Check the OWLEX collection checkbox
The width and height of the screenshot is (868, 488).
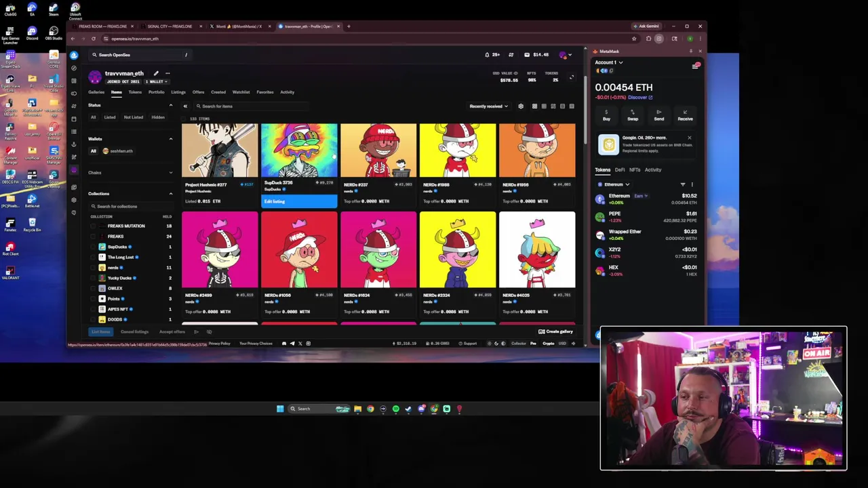(94, 288)
